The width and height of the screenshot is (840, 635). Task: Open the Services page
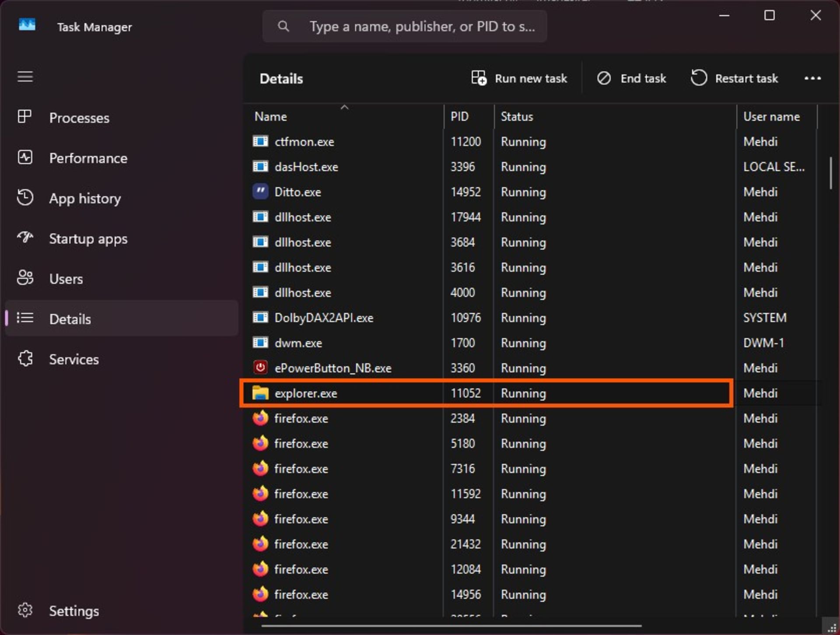pos(73,359)
